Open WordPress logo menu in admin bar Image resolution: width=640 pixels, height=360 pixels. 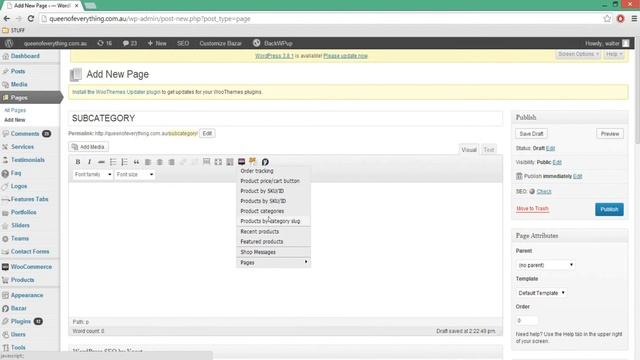[9, 43]
